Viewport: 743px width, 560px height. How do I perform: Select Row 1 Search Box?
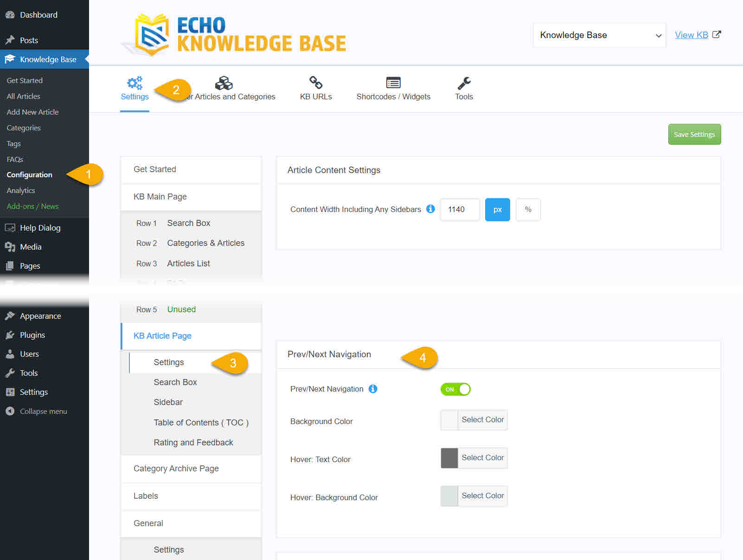(191, 223)
